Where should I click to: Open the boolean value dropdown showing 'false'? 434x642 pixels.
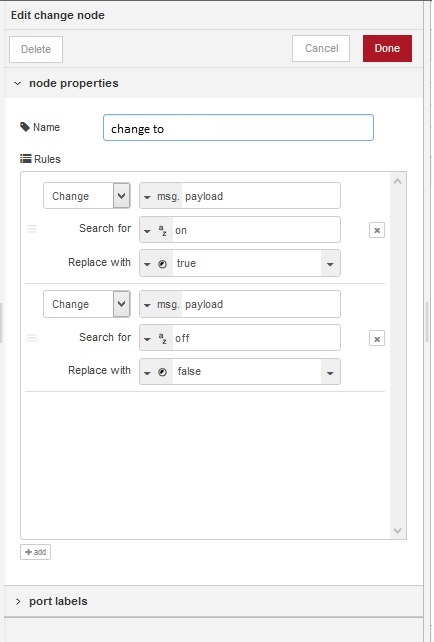tap(330, 372)
